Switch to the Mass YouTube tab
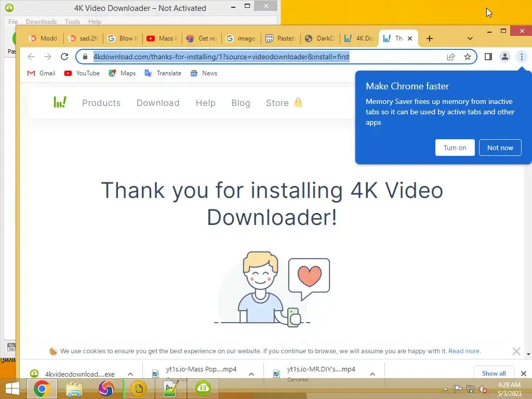Viewport: 532px width, 399px height. pos(163,38)
